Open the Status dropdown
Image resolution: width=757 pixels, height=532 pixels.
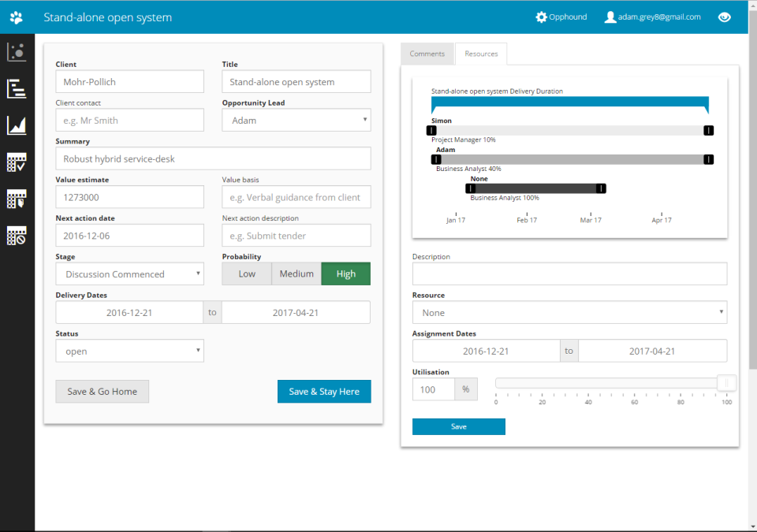click(130, 351)
